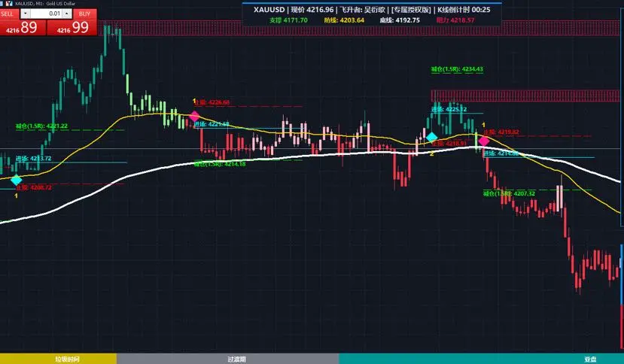Click the one-click trading chart icon
Screen dimensions: 624x364
(x=8, y=3)
